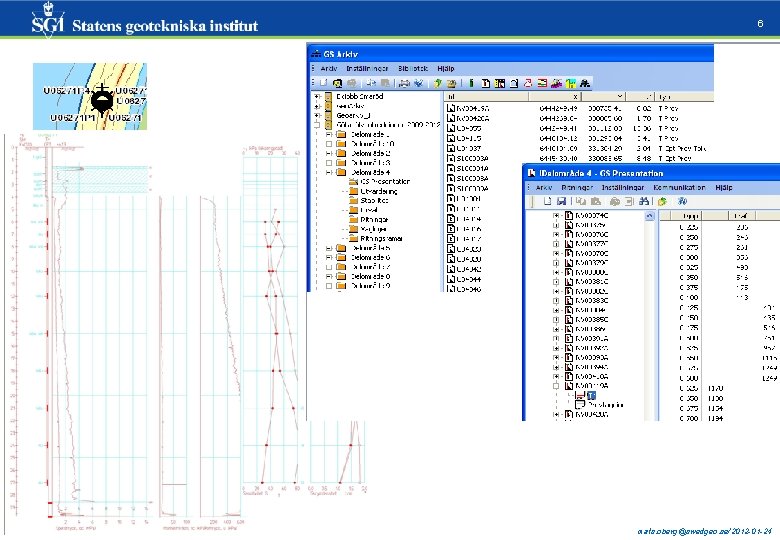Click the binoculars icon in GS Presentation toolbar
The width and height of the screenshot is (780, 540).
pos(644,201)
